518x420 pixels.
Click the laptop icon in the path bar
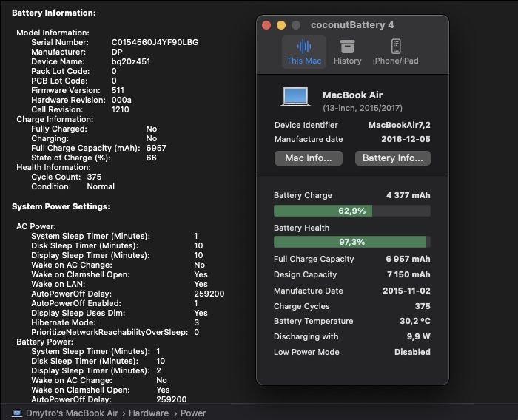(17, 413)
